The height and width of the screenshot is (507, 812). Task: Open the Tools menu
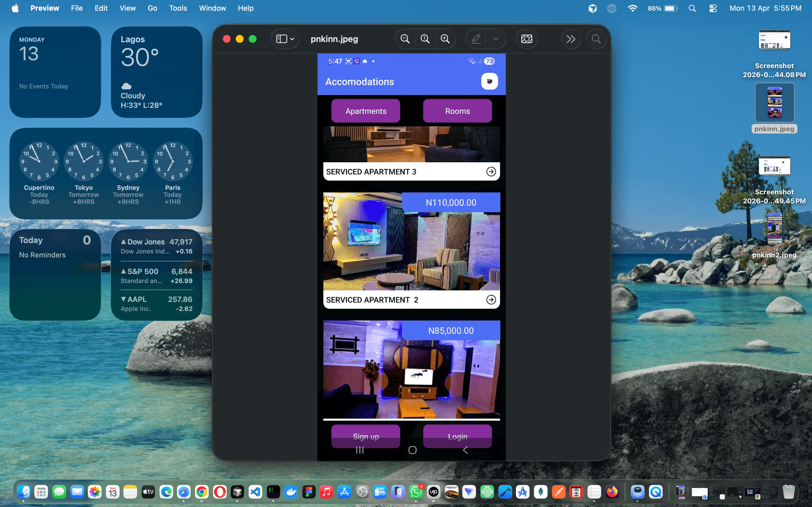tap(178, 8)
